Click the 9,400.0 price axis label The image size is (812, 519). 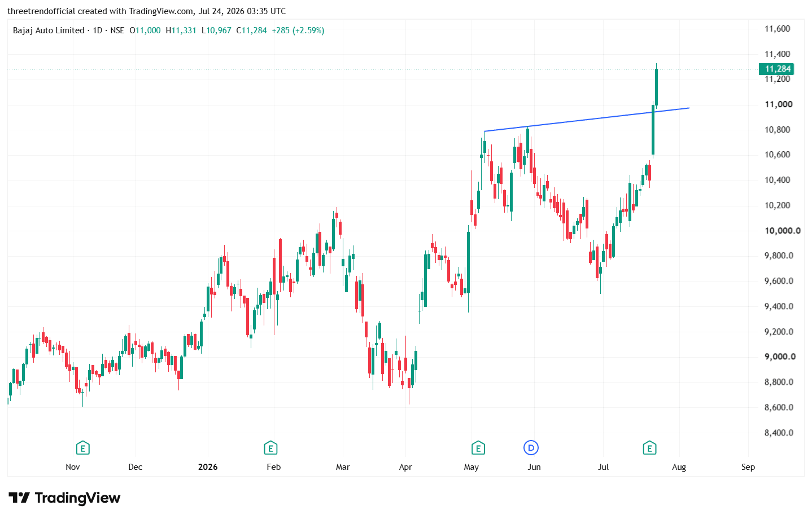pos(779,306)
